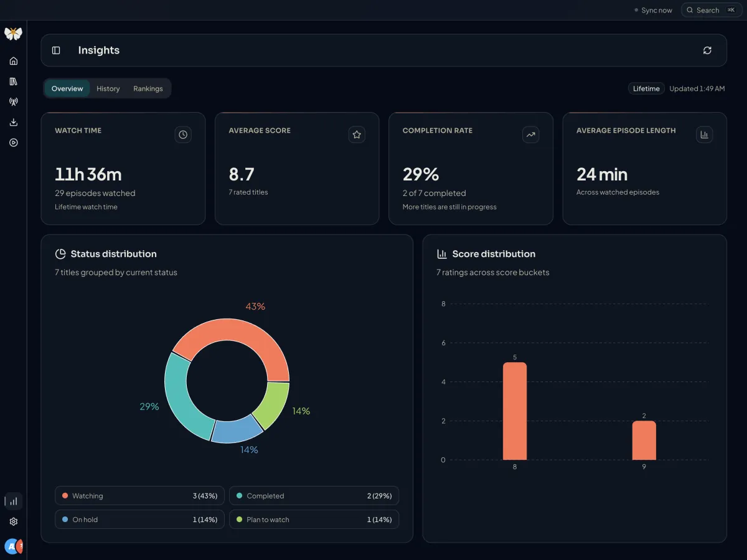Click the score 9 bar in chart
The height and width of the screenshot is (560, 747).
click(x=644, y=441)
